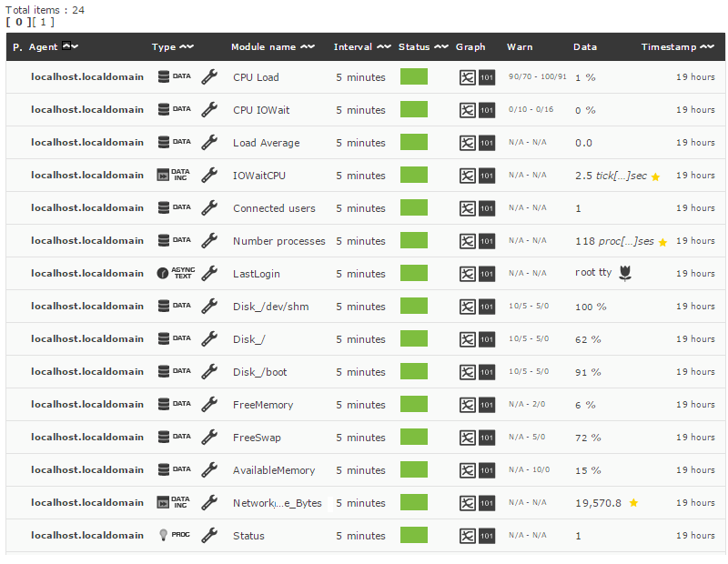
Task: Open localhost.localdomain agent in Load Average row
Action: (x=87, y=143)
